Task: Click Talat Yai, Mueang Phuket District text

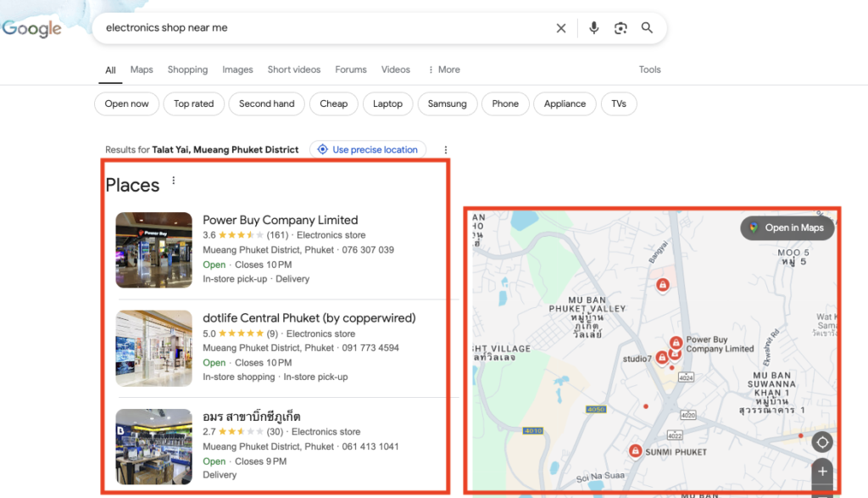Action: [x=225, y=149]
